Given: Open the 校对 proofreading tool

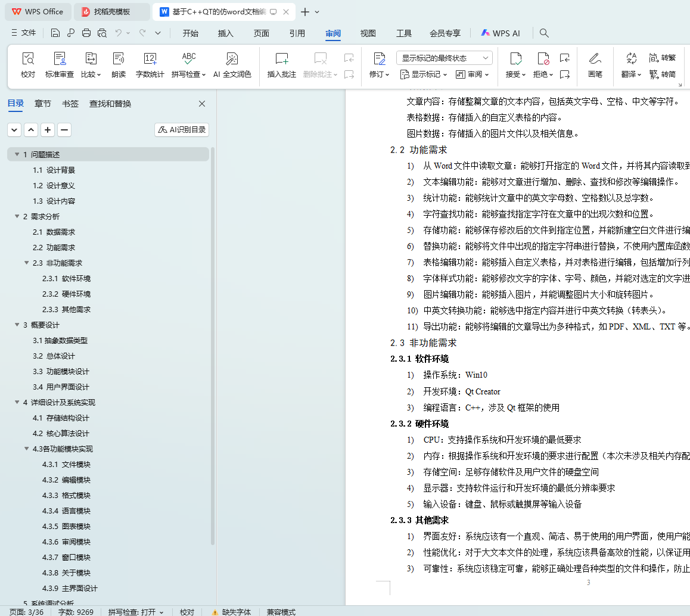Looking at the screenshot, I should coord(28,65).
